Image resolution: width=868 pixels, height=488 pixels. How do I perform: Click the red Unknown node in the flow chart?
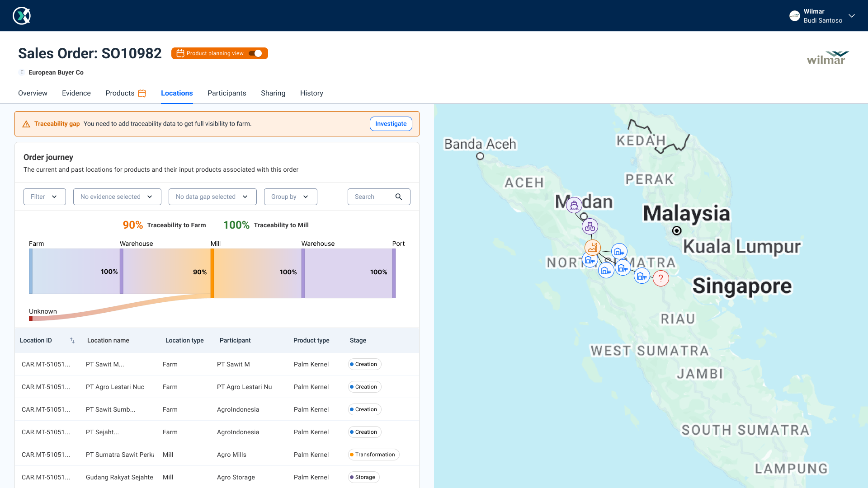(31, 319)
